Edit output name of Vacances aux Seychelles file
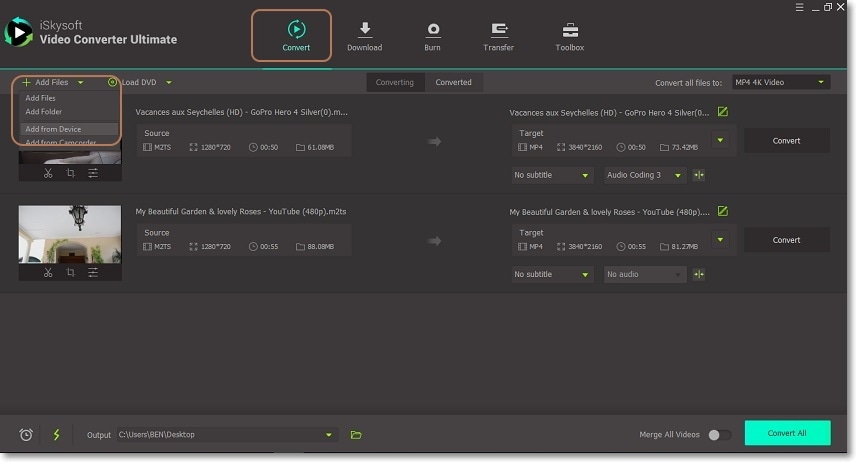Viewport: 856px width, 462px height. pyautogui.click(x=723, y=112)
